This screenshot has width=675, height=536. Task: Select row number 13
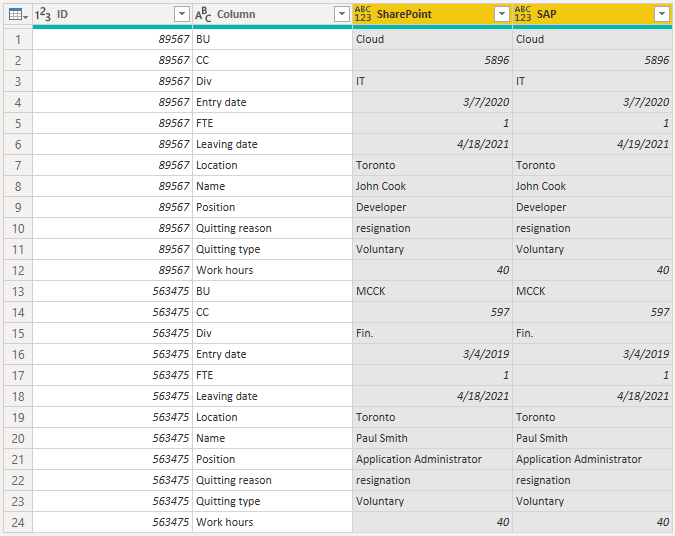click(x=18, y=291)
